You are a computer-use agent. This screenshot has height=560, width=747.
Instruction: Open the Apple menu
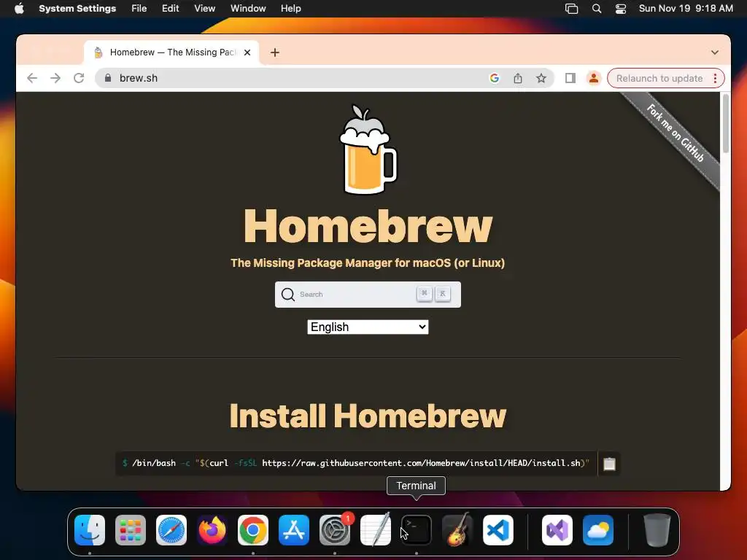click(19, 9)
